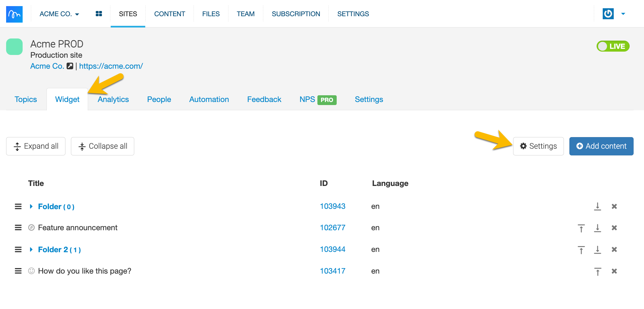Click the Add content button
The image size is (644, 309).
point(601,146)
